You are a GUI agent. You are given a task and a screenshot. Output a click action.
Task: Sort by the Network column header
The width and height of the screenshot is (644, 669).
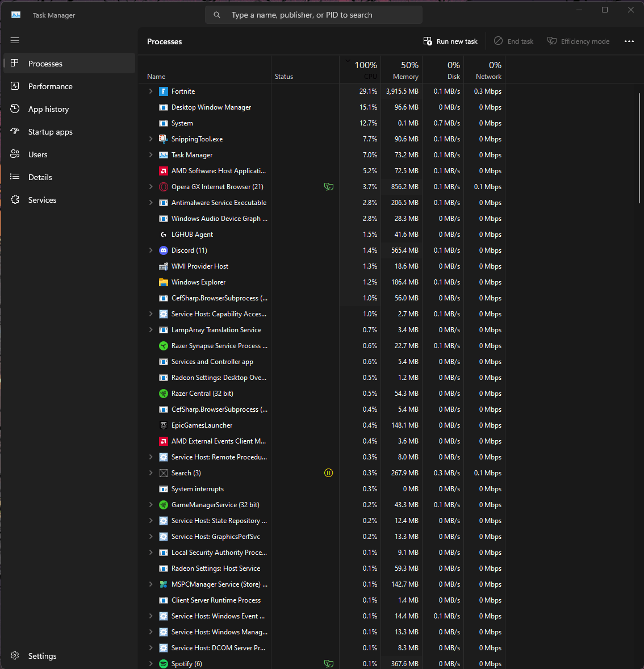(x=484, y=69)
